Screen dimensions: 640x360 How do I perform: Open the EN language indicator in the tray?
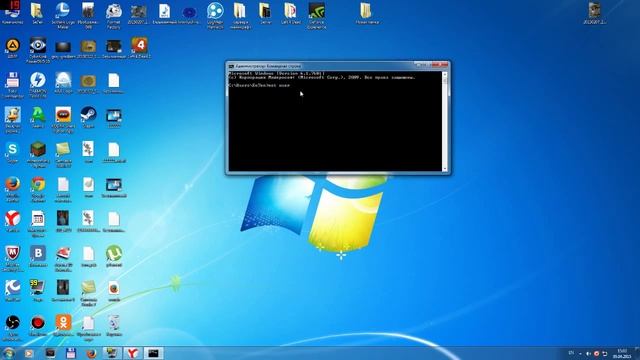[571, 353]
